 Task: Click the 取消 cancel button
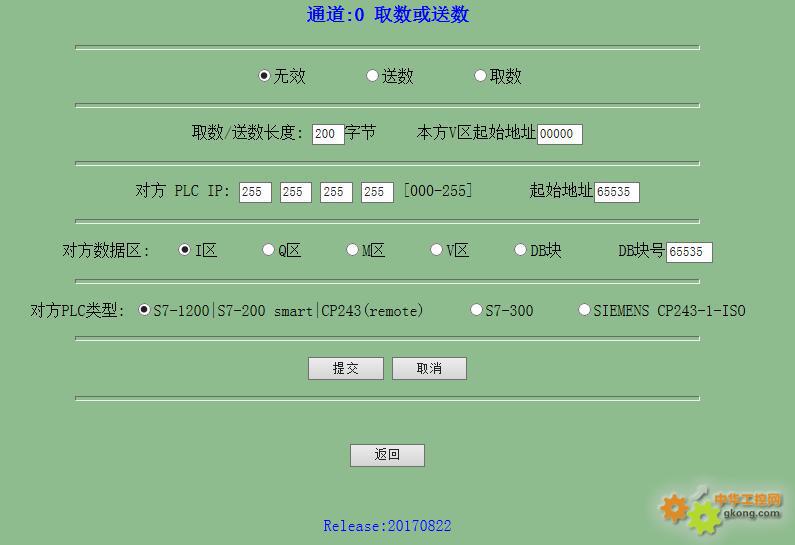tap(429, 369)
